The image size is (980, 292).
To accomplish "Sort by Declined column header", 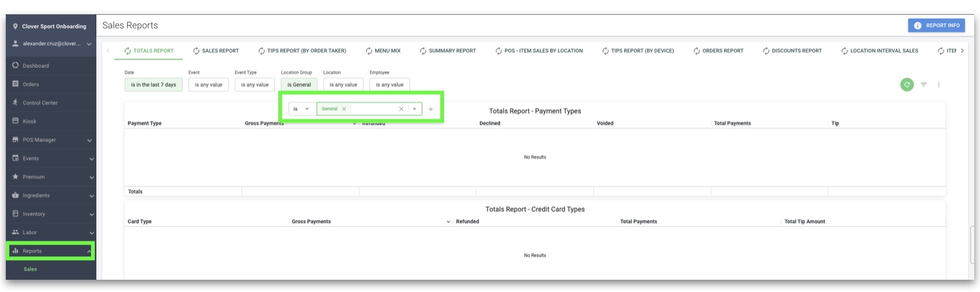I will tap(489, 123).
